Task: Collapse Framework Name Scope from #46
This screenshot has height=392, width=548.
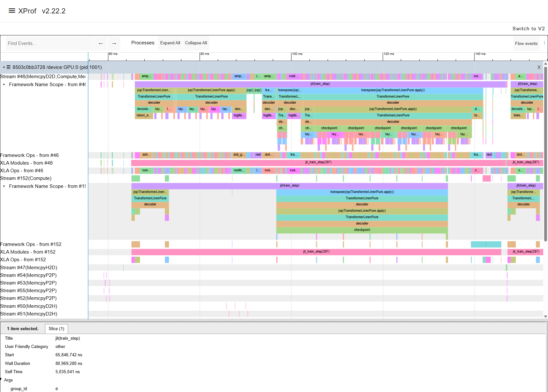Action: [x=4, y=85]
